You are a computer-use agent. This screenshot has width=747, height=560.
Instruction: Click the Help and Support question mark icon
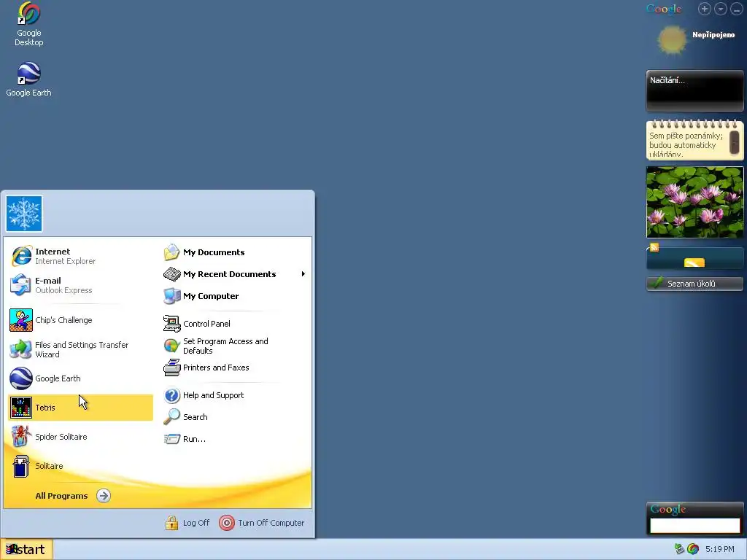171,395
